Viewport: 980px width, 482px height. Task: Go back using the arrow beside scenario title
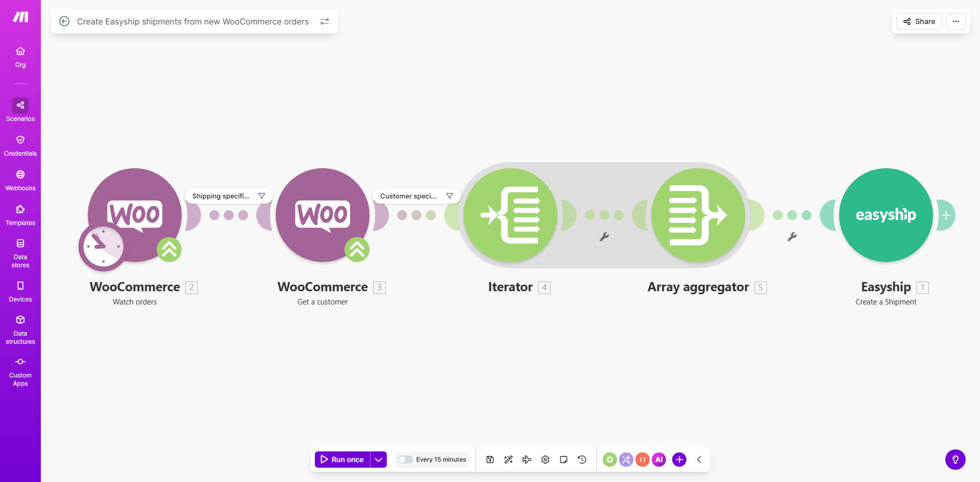[64, 21]
